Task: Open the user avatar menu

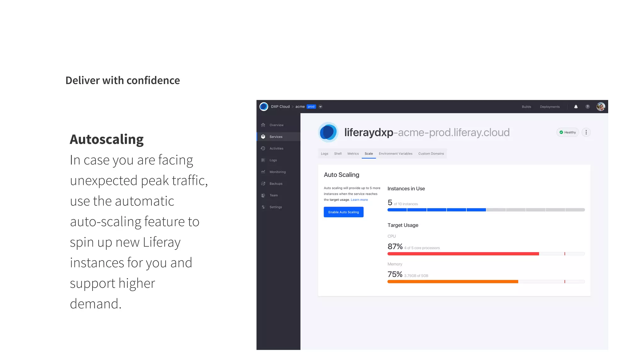Action: pos(601,107)
